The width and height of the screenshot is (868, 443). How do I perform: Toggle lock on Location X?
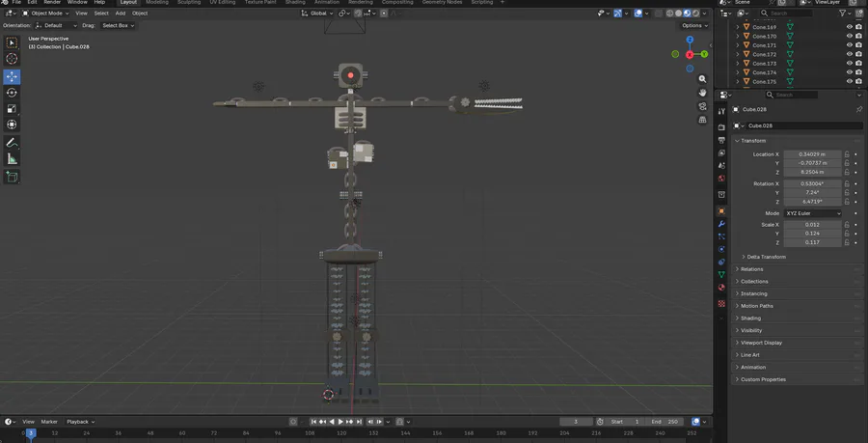847,154
